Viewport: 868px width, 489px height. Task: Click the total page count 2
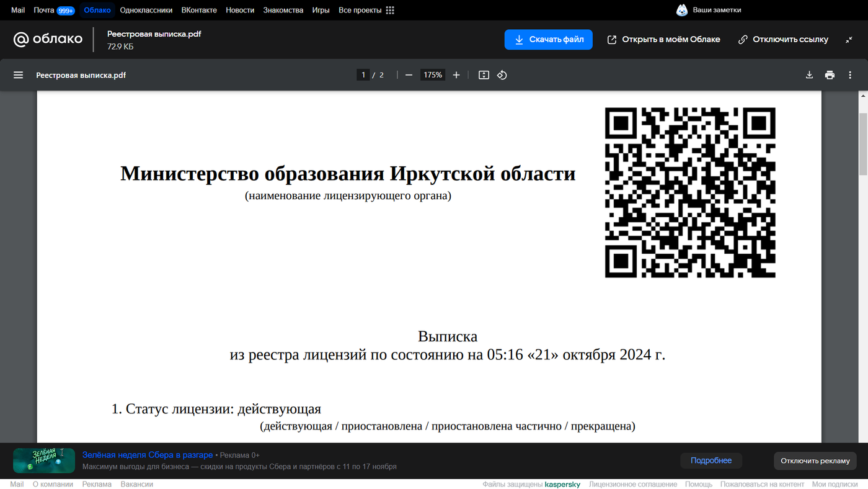[381, 75]
